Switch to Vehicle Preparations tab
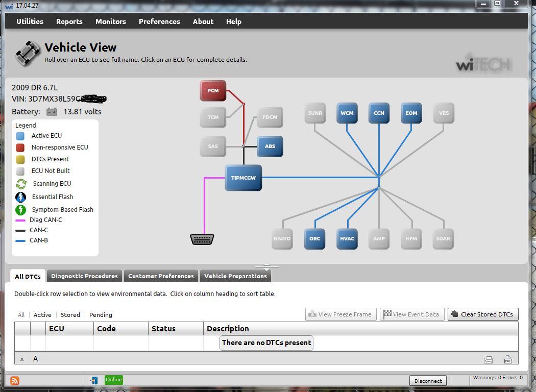Viewport: 536px width, 392px height. tap(235, 276)
